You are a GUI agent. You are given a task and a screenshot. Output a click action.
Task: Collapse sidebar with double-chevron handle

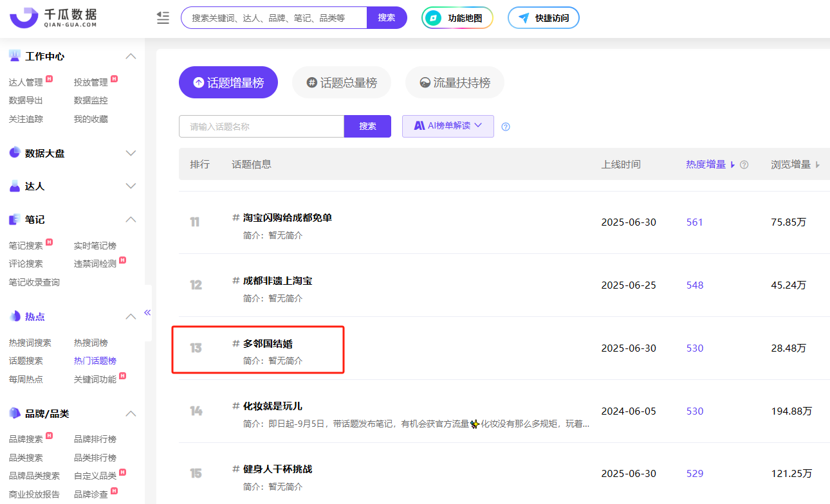147,312
